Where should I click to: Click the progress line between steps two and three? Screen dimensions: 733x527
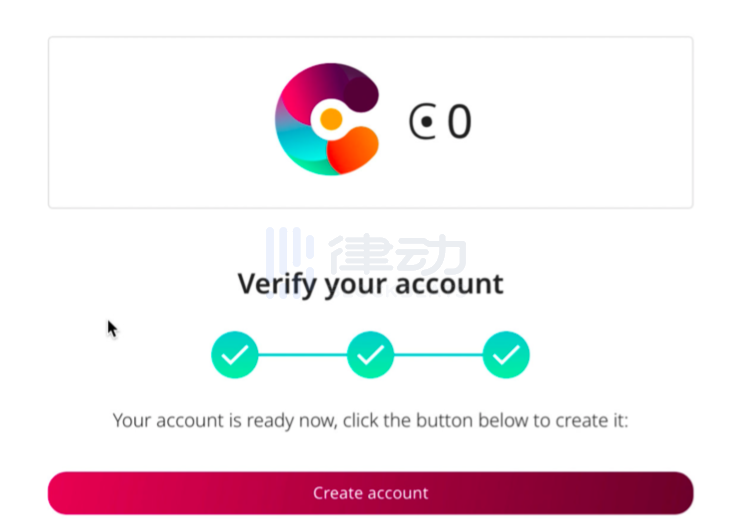pos(438,355)
